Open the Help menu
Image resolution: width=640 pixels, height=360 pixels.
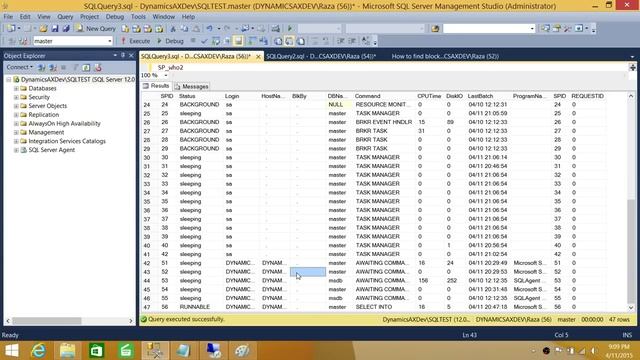[x=188, y=17]
